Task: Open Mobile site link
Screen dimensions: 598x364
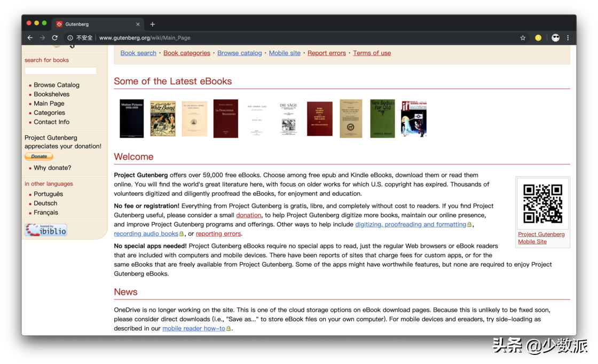Action: 285,53
